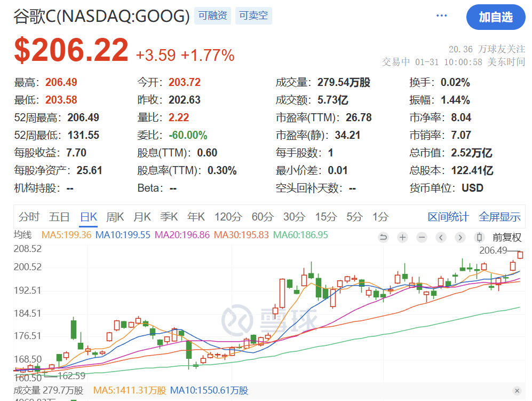The height and width of the screenshot is (401, 532).
Task: Click the 振幅 value 1.44%
Action: click(x=455, y=100)
